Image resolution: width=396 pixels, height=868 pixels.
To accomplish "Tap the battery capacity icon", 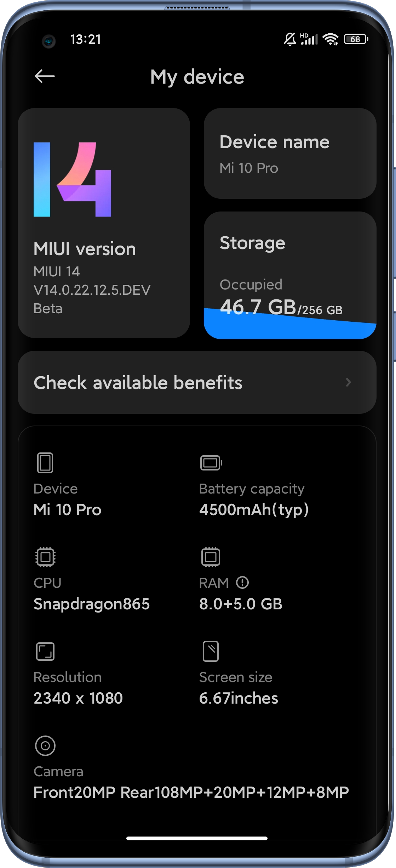I will [x=211, y=463].
